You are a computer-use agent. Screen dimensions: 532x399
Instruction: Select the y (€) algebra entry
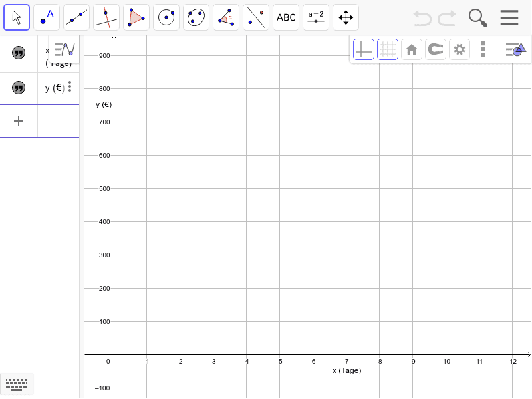click(55, 88)
